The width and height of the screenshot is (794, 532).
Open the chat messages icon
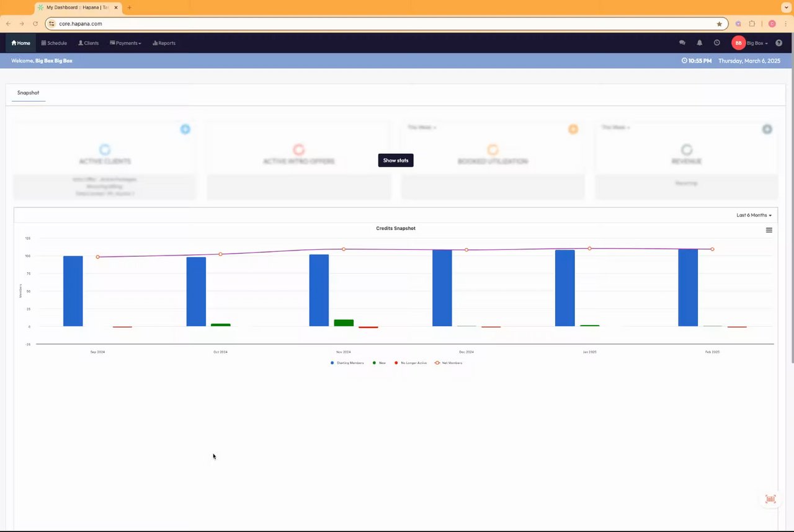pos(682,43)
